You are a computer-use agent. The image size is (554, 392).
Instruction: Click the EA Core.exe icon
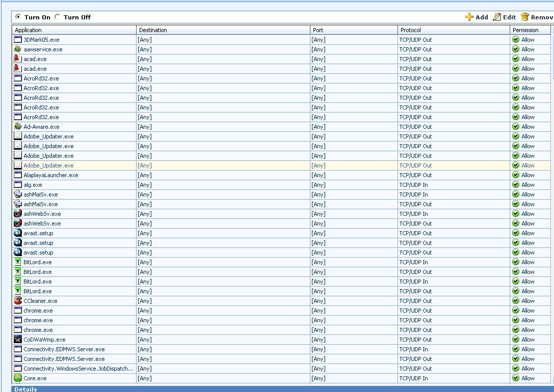[18, 378]
